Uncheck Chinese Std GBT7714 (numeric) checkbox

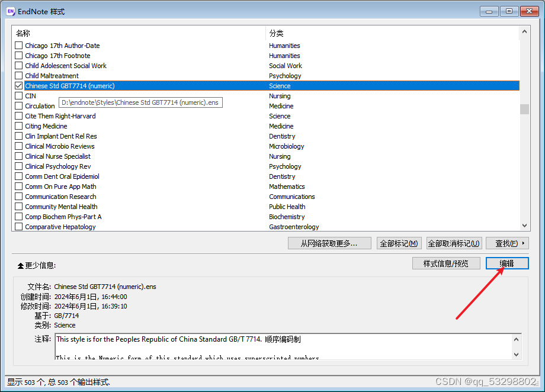click(19, 86)
